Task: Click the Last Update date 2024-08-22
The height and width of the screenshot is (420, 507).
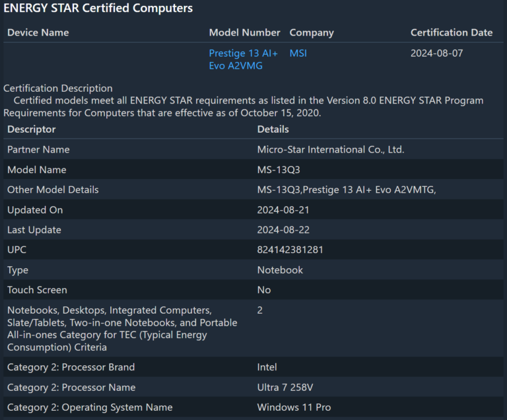Action: coord(283,230)
